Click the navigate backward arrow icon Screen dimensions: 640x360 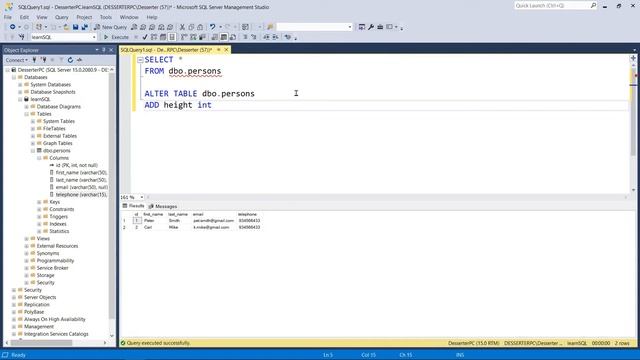[x=13, y=27]
